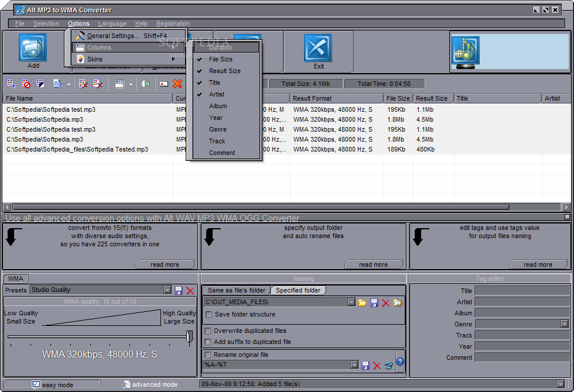
Task: Enable Overwrite duplicated files checkbox
Action: 208,331
